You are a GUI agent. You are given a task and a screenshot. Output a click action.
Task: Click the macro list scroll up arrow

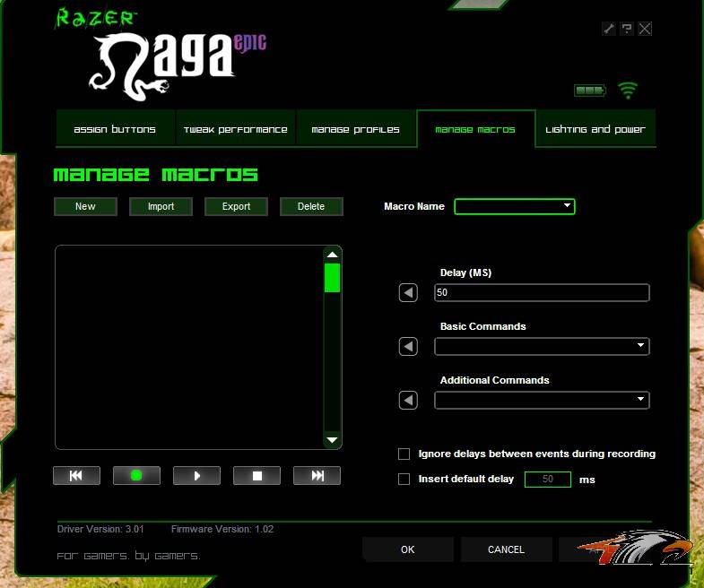[x=332, y=255]
